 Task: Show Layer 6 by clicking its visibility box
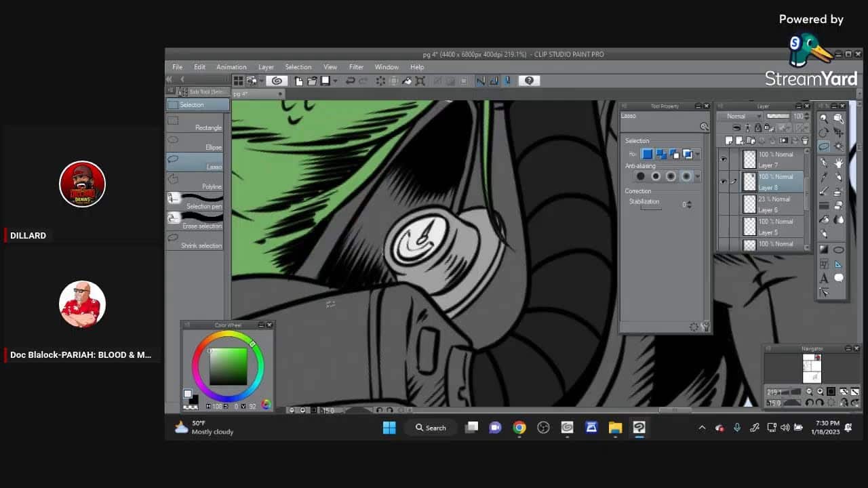click(x=723, y=203)
